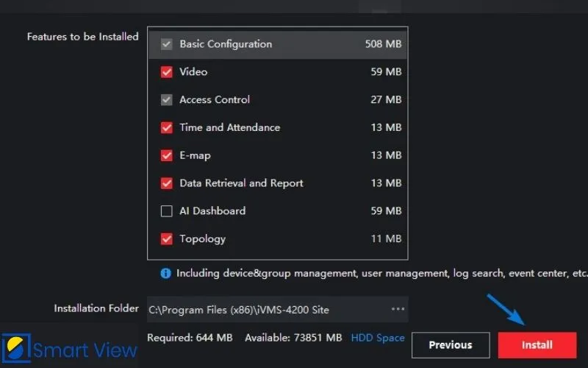Select the AI Dashboard label text
Image resolution: width=588 pixels, height=368 pixels.
[212, 211]
